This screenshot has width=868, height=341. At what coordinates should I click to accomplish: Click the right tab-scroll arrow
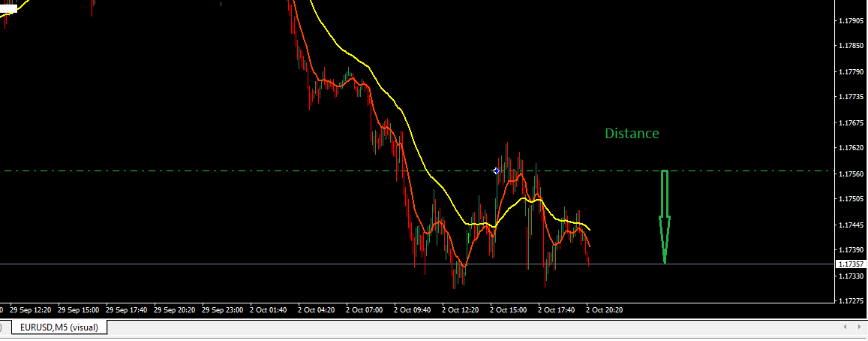click(859, 327)
